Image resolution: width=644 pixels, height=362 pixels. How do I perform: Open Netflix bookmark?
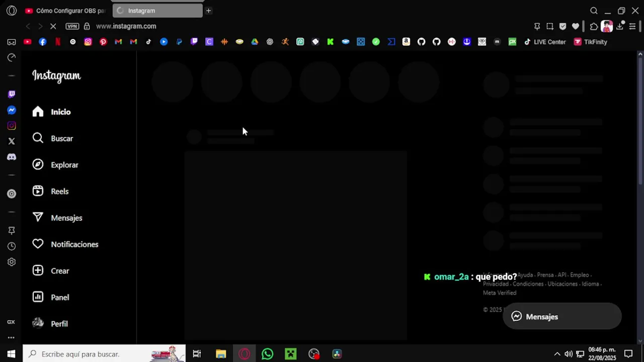tap(58, 42)
